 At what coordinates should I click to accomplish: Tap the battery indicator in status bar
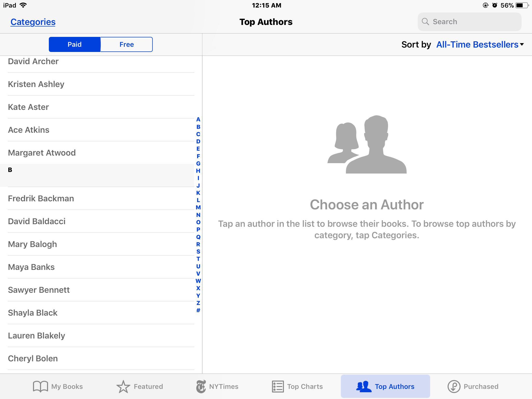[522, 5]
